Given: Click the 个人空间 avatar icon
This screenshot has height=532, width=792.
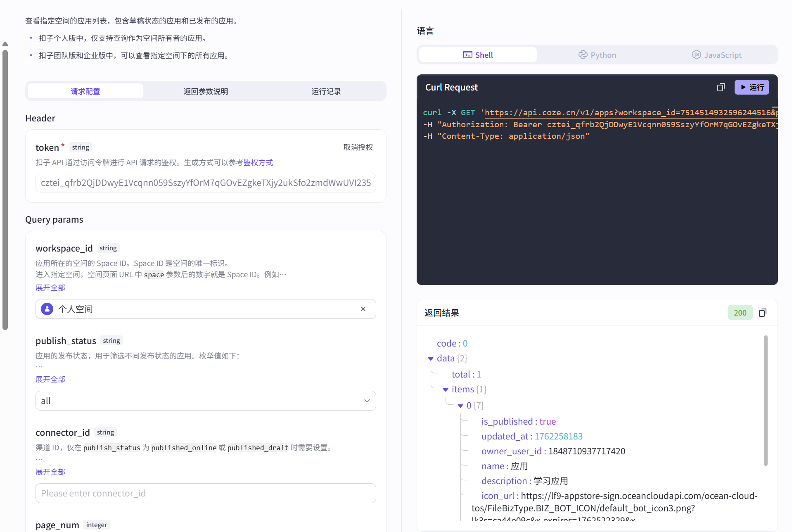Looking at the screenshot, I should point(47,309).
